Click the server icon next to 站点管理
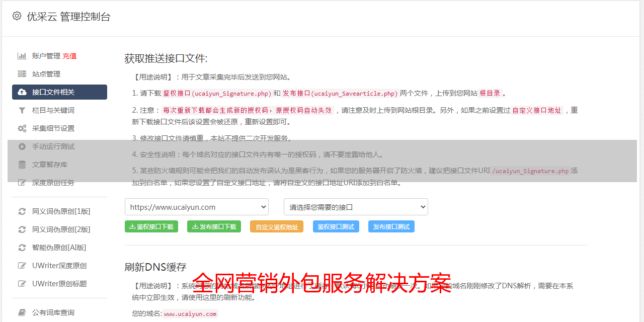 [x=22, y=74]
